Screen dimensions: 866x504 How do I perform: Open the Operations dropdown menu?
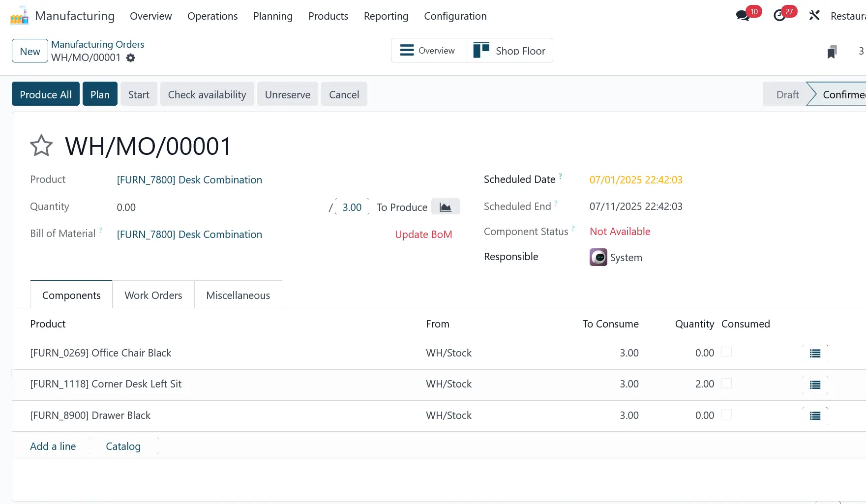coord(212,16)
